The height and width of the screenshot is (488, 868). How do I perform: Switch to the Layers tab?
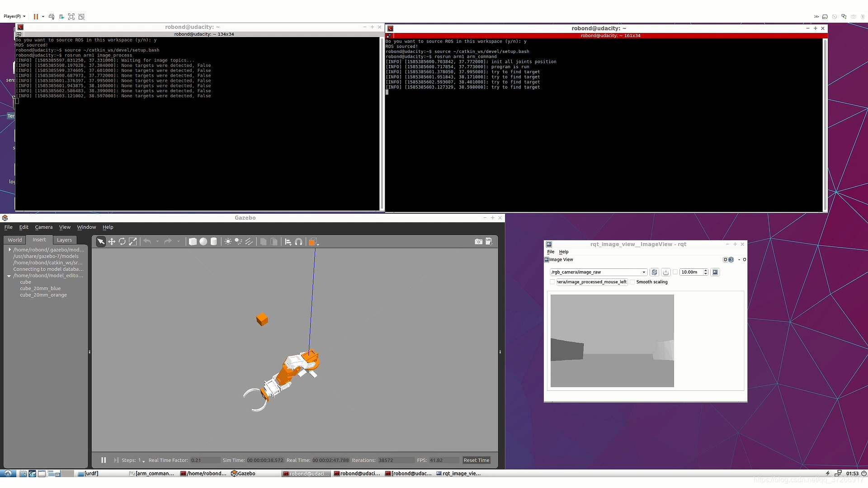[x=64, y=240]
